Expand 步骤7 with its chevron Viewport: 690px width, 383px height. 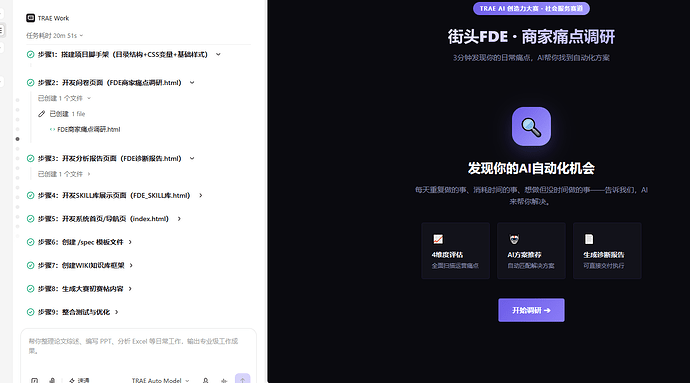[x=131, y=265]
